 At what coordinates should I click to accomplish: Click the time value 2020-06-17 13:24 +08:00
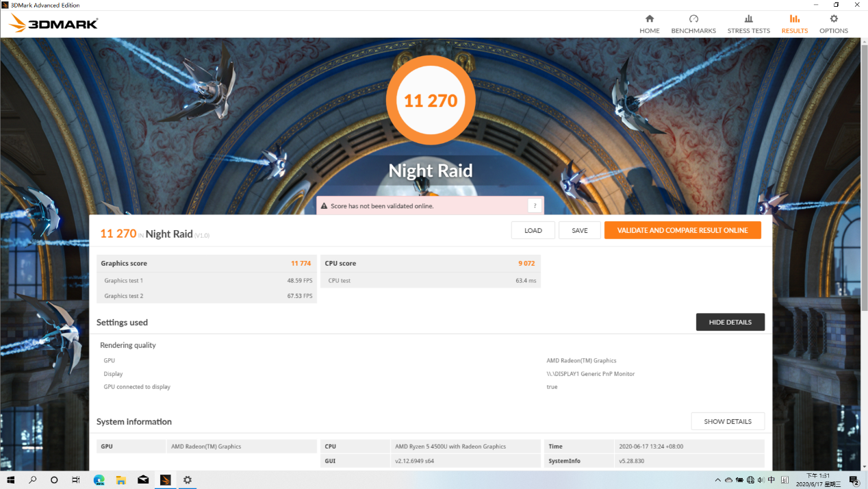coord(650,447)
